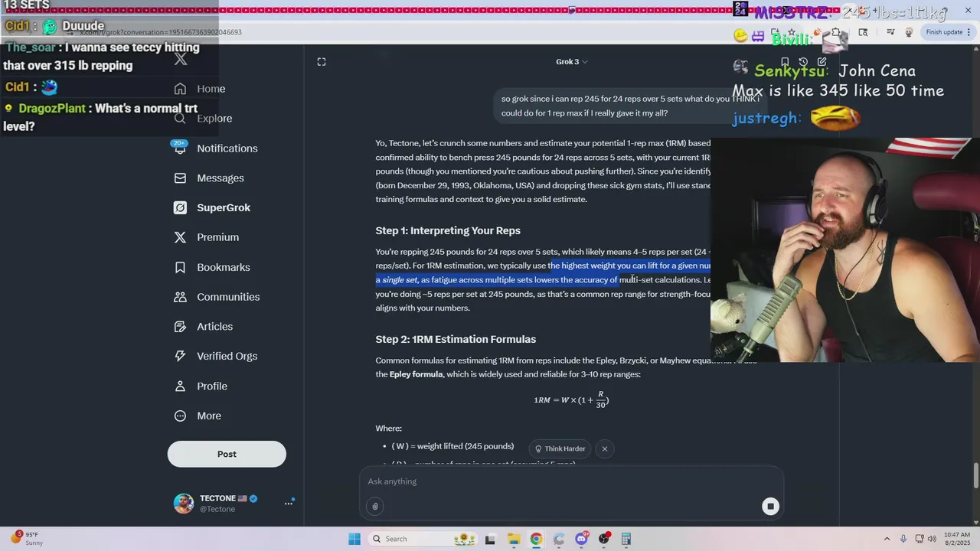
Task: Click the 1RM = W × (1 + R/30) formula
Action: pos(571,400)
